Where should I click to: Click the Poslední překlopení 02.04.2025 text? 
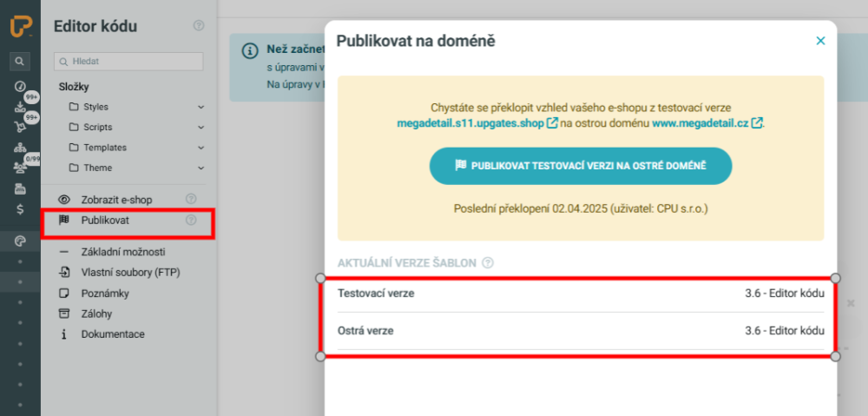pyautogui.click(x=581, y=209)
